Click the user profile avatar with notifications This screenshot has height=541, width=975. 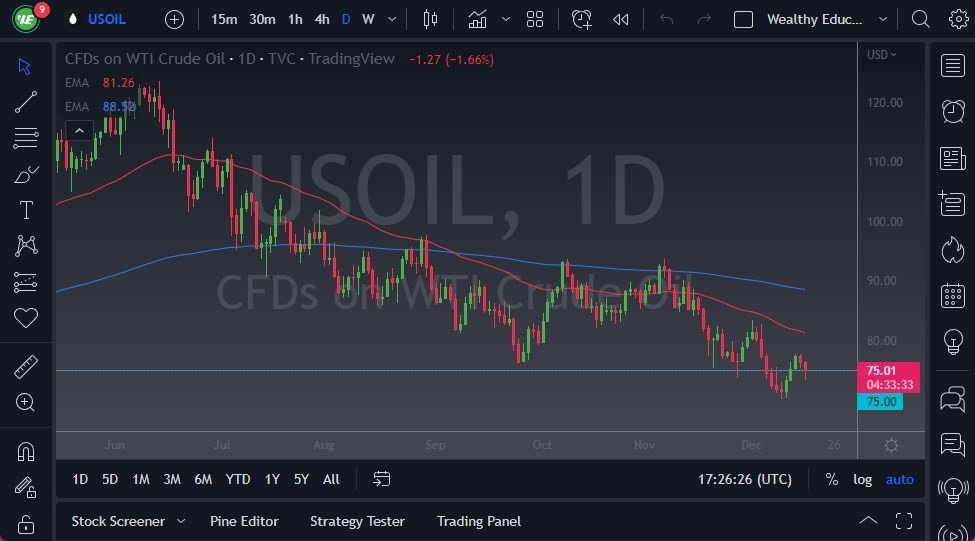click(27, 19)
